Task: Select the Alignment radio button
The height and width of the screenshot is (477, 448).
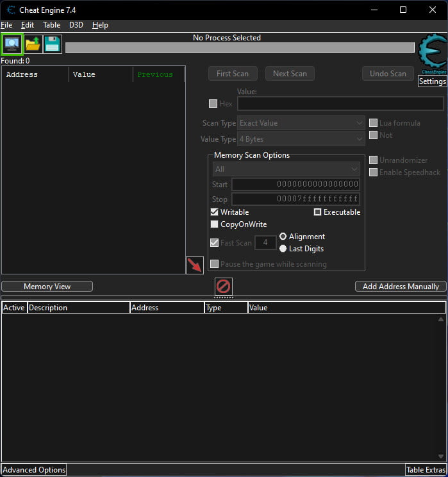Action: [283, 237]
